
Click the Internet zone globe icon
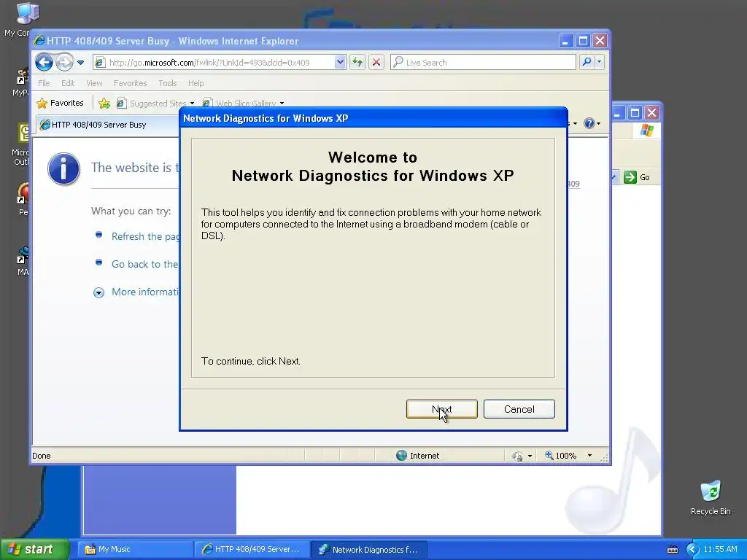coord(402,455)
